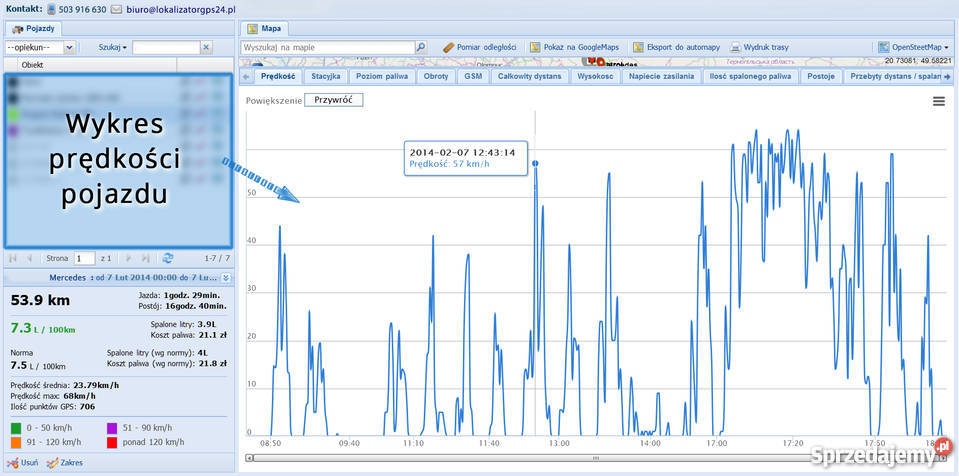Click the refresh icon in vehicle pager
The height and width of the screenshot is (476, 959).
click(x=168, y=258)
